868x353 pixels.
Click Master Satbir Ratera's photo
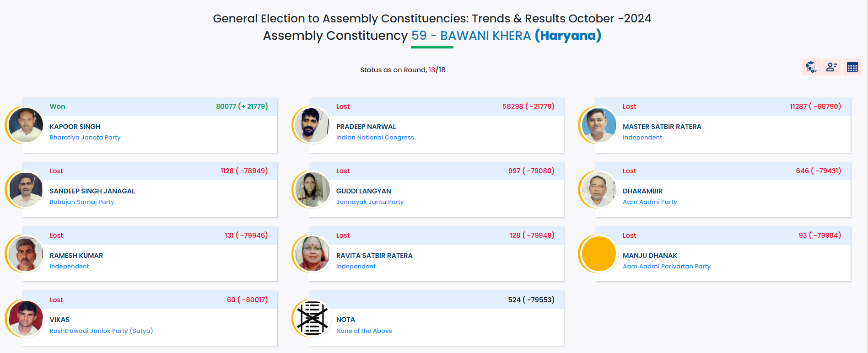pyautogui.click(x=598, y=125)
